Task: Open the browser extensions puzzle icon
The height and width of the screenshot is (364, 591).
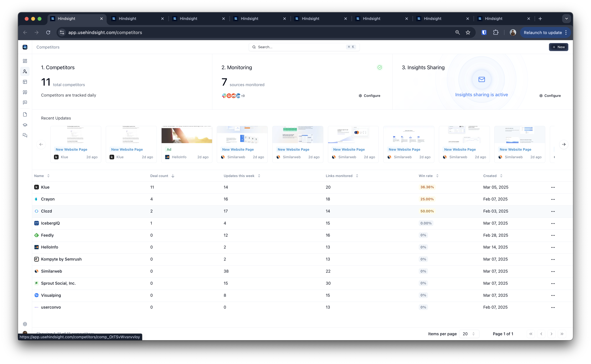Action: (x=496, y=32)
